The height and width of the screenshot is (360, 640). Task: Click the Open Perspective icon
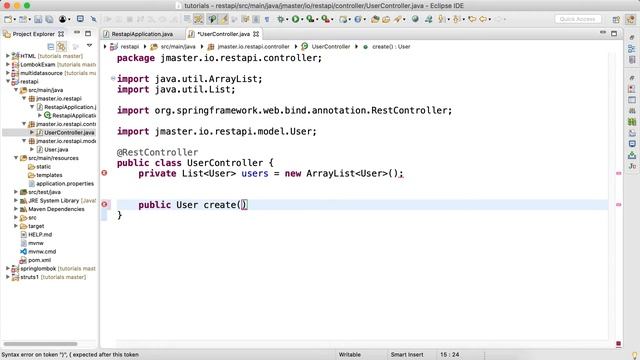coord(616,19)
